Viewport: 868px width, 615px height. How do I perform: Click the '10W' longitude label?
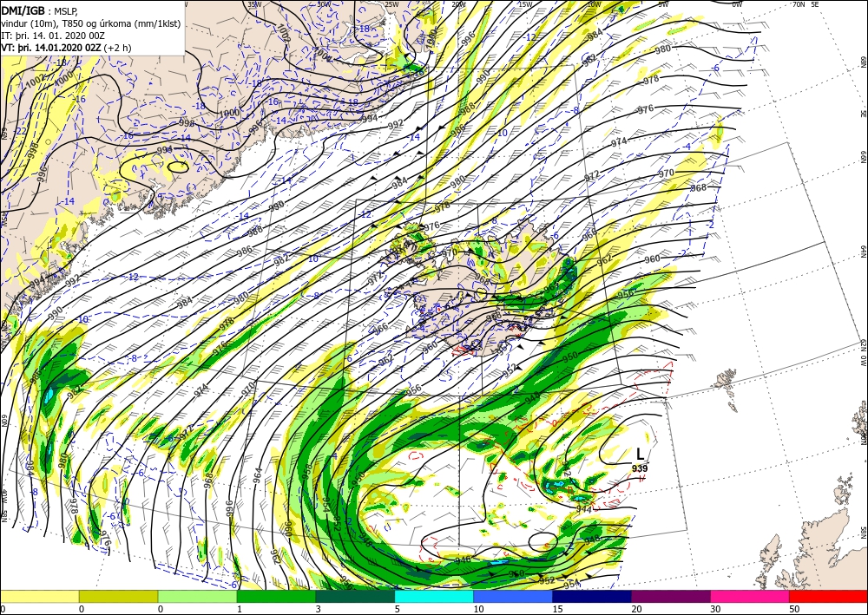[594, 4]
